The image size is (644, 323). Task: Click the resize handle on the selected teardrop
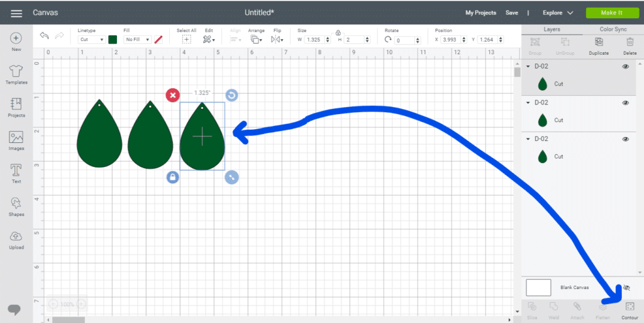point(231,177)
